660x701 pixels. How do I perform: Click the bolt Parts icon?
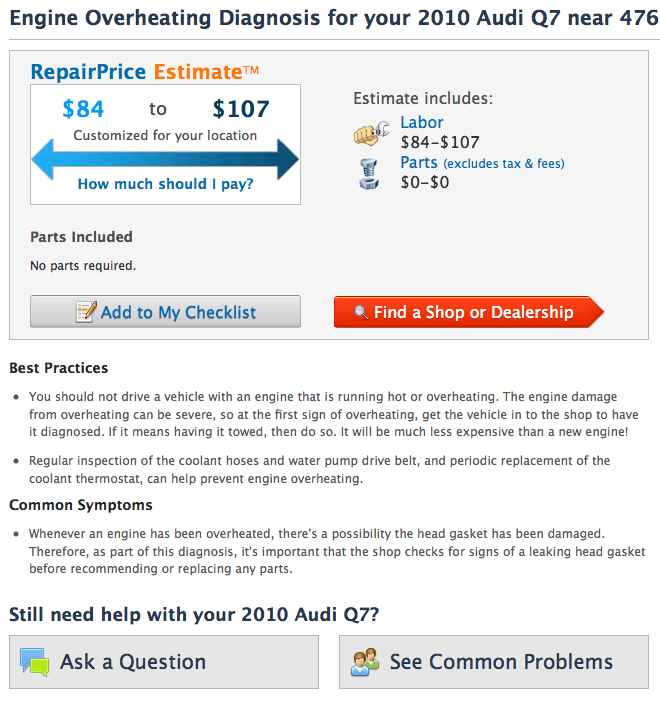(369, 173)
